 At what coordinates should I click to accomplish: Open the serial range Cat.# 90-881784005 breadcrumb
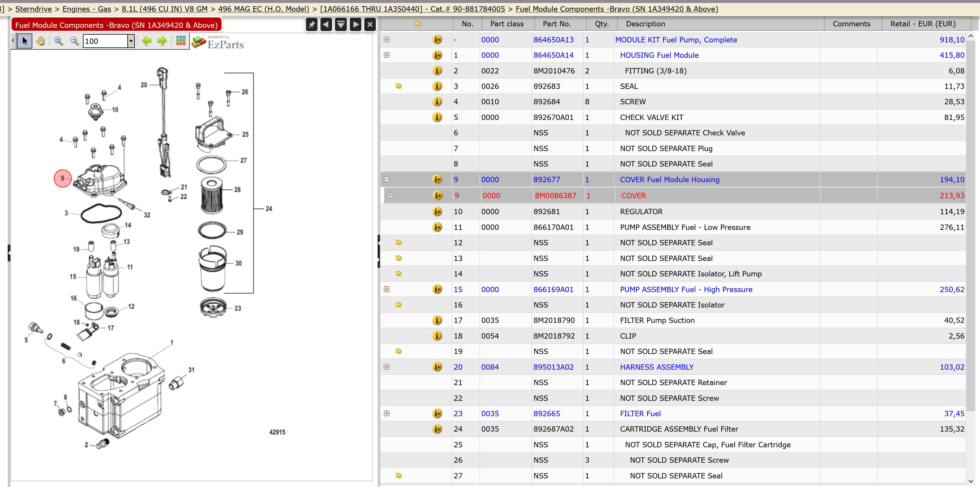(x=412, y=9)
